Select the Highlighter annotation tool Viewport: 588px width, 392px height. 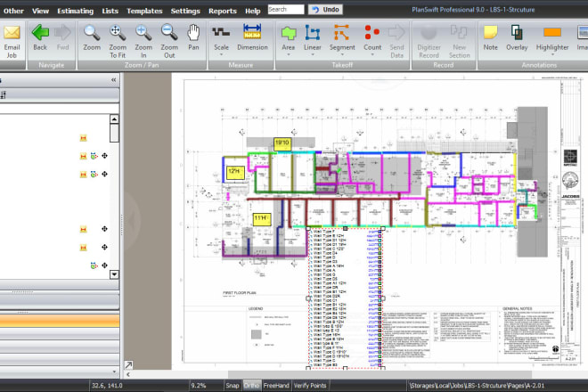coord(552,33)
